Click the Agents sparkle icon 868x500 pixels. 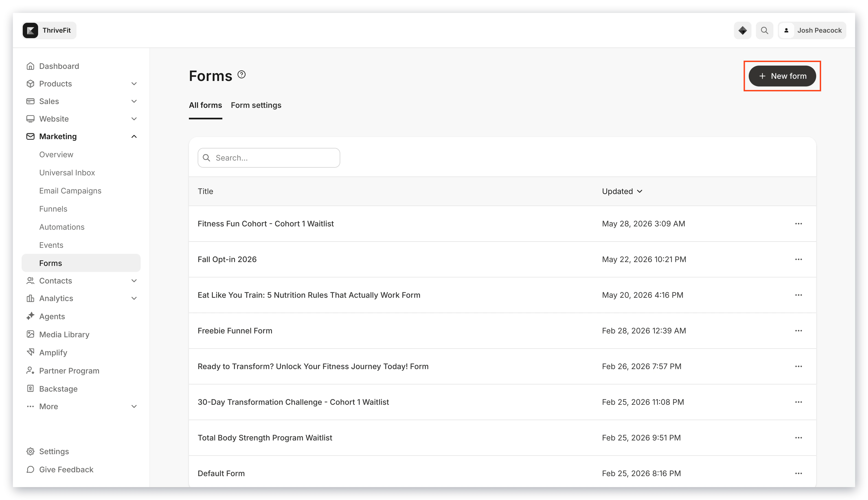[30, 316]
